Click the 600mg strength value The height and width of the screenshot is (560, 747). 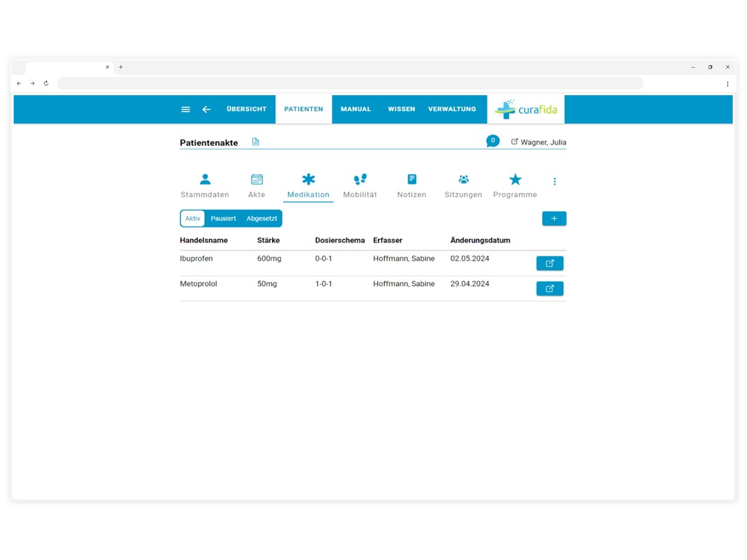click(269, 259)
